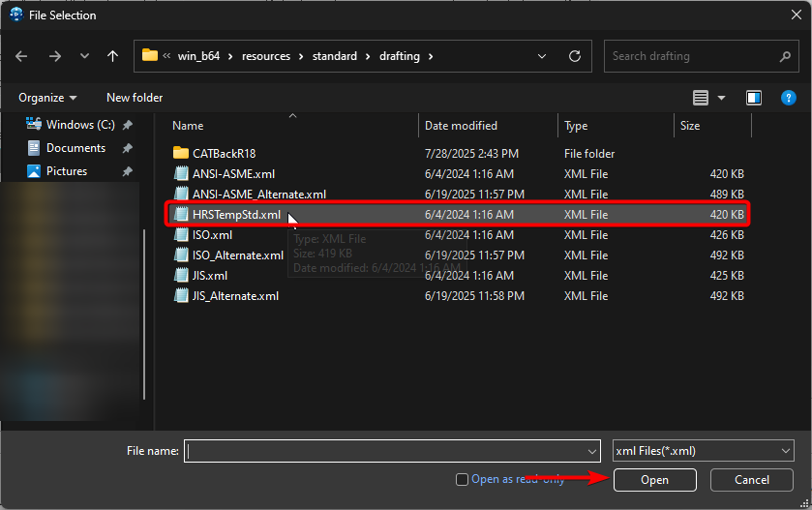Open the view options dropdown arrow

(721, 98)
